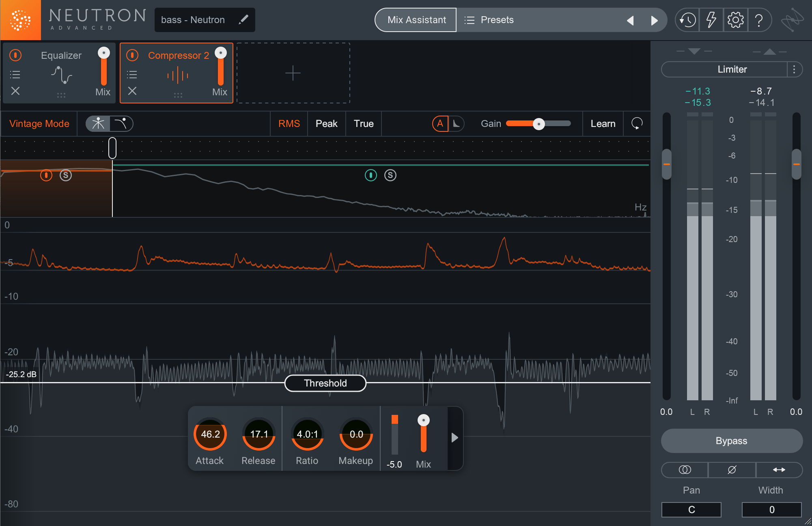Image resolution: width=812 pixels, height=526 pixels.
Task: Remove the Compressor 2 module with the X
Action: 132,91
